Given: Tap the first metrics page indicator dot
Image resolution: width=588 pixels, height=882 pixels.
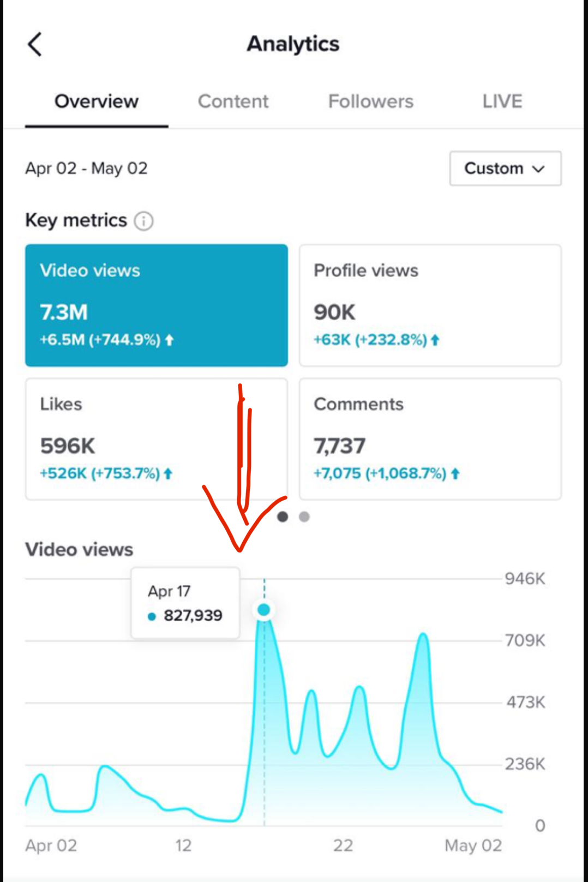Looking at the screenshot, I should coord(283,517).
